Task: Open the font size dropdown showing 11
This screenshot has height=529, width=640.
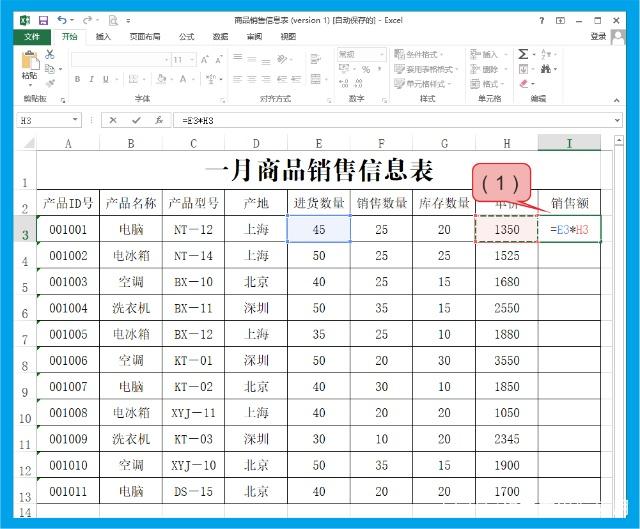Action: [x=191, y=60]
